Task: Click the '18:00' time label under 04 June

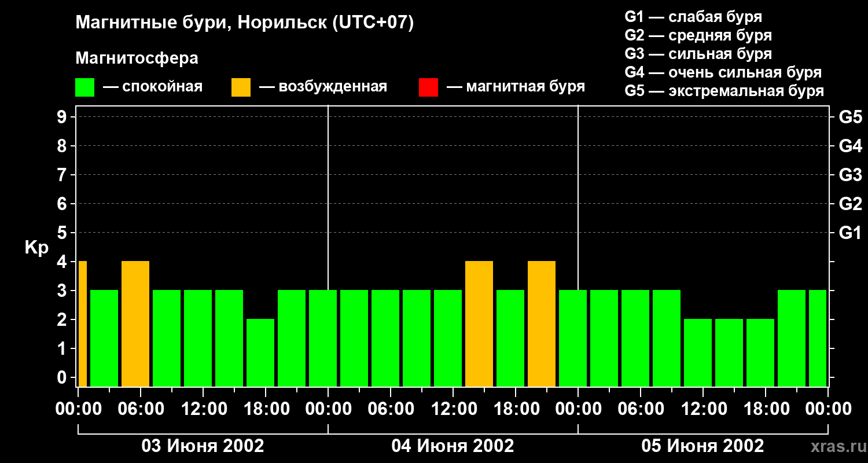Action: (516, 409)
